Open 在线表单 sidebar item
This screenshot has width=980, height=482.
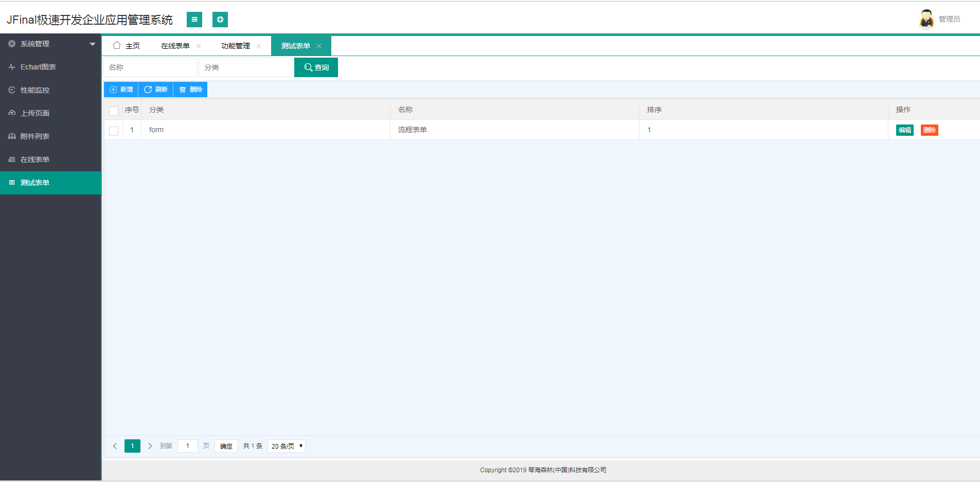coord(50,159)
